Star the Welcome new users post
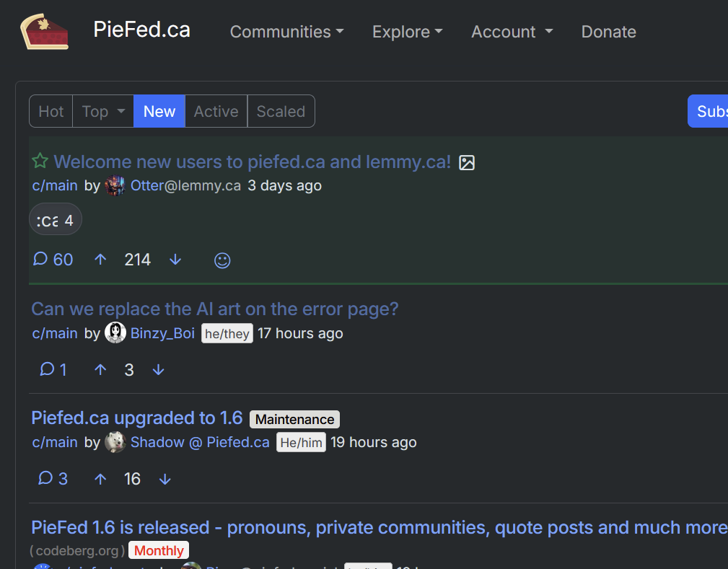Screen dimensions: 728x569 point(40,162)
